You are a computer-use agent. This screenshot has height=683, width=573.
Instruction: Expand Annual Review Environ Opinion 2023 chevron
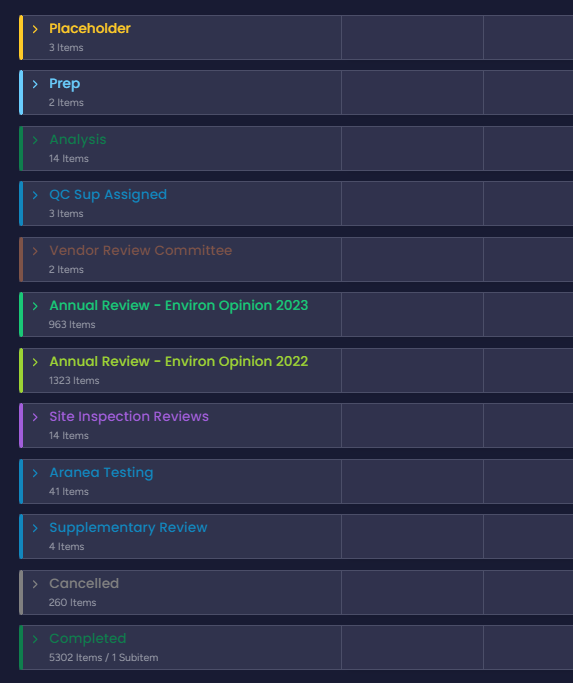point(35,306)
